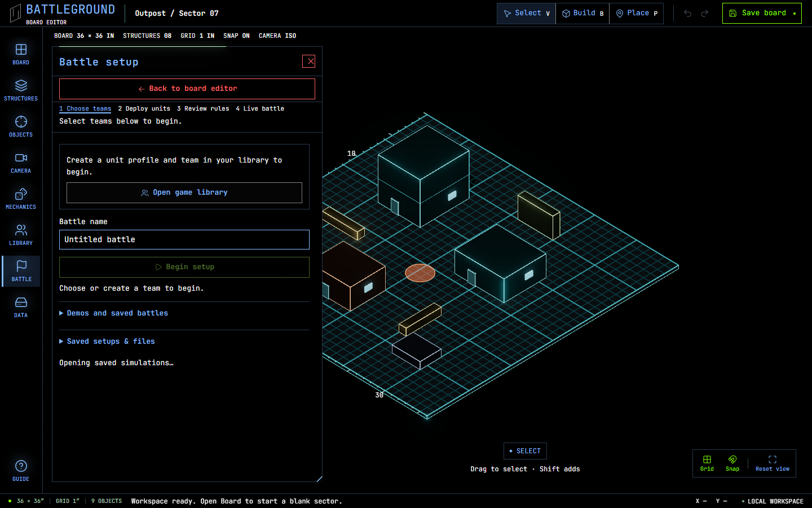Screen dimensions: 812x508
Task: Click Open game library button
Action: tap(184, 192)
